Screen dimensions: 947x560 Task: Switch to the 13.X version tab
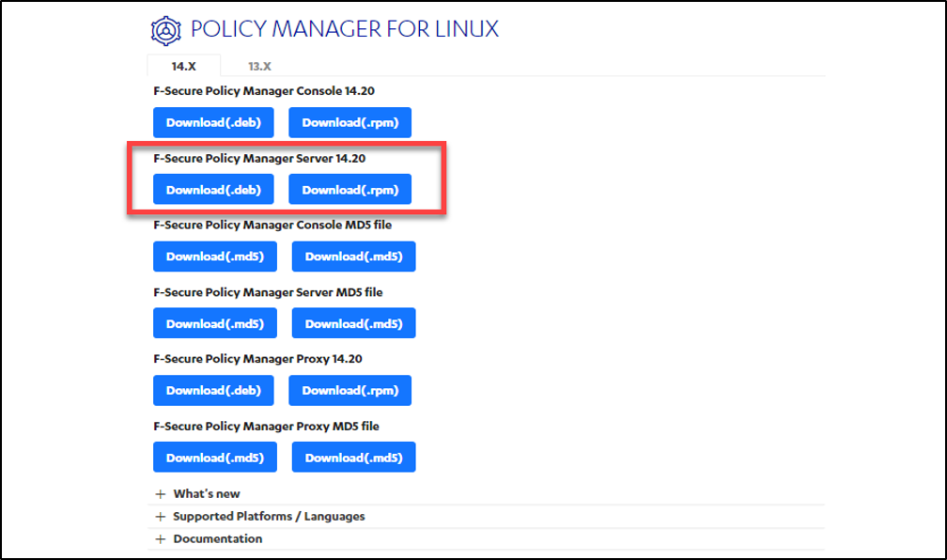point(259,66)
